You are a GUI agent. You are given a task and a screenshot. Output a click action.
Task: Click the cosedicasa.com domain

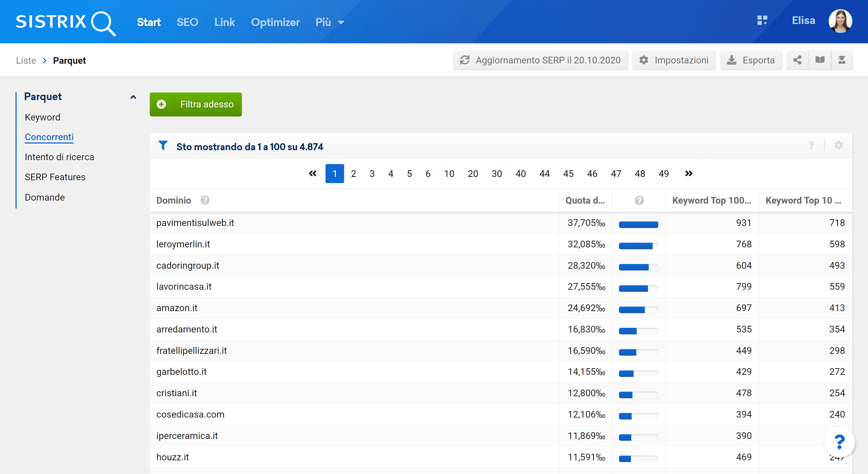pos(190,414)
